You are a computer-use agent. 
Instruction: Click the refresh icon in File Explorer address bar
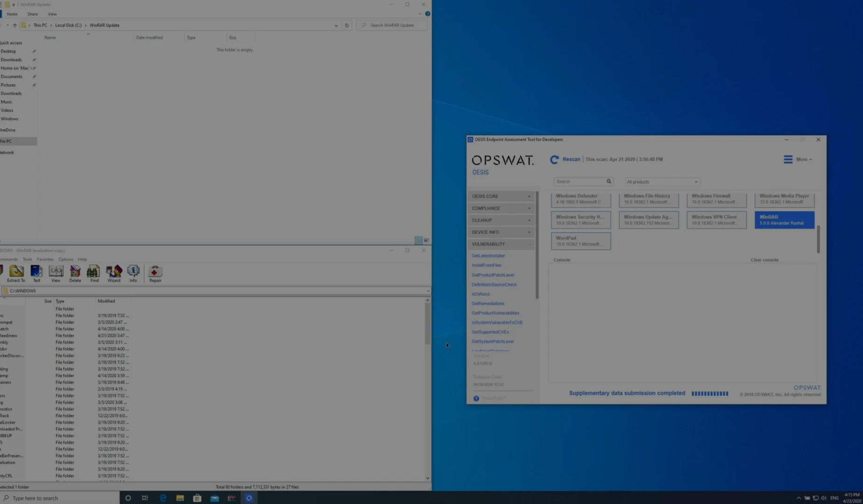coord(347,25)
